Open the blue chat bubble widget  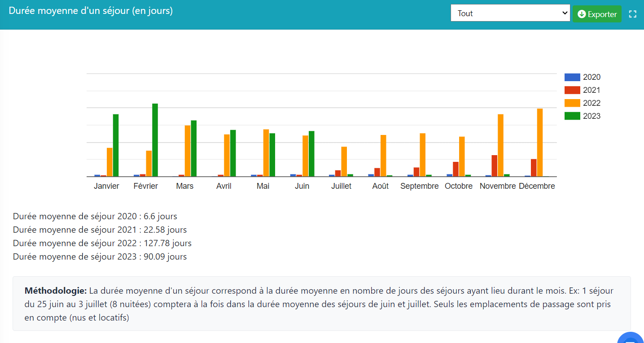point(632,339)
